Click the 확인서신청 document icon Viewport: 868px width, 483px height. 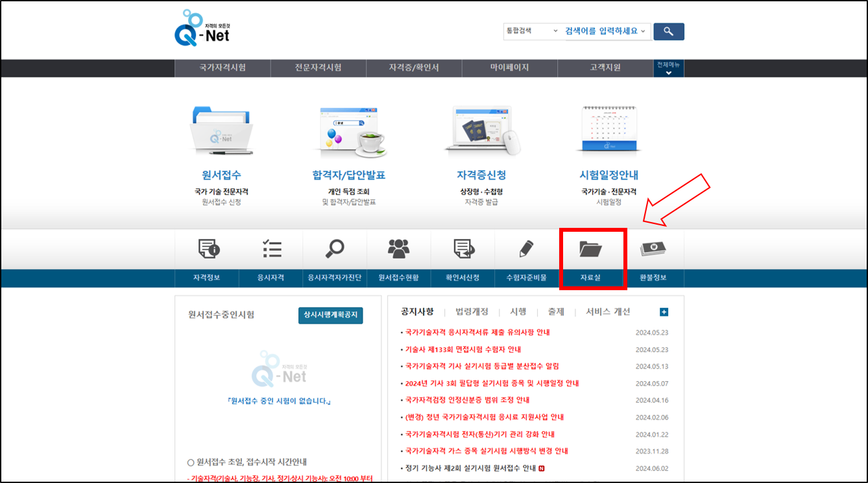click(x=462, y=249)
